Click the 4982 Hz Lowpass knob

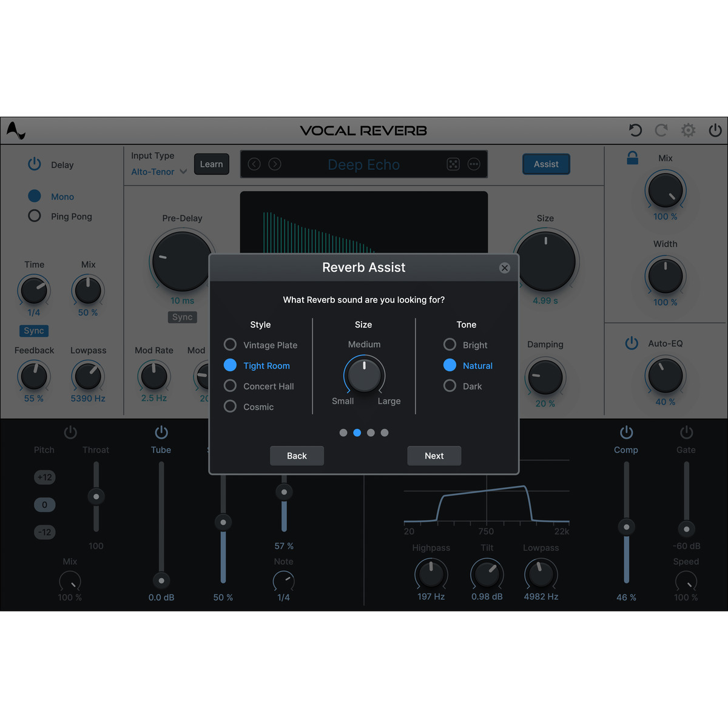pos(541,574)
